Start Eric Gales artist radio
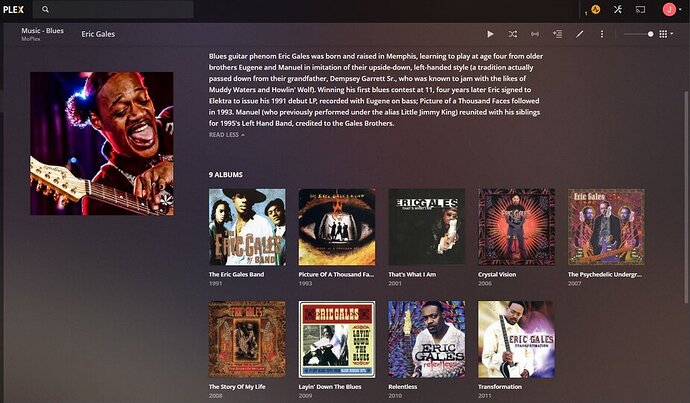Viewport: 690px width, 403px height. [535, 34]
